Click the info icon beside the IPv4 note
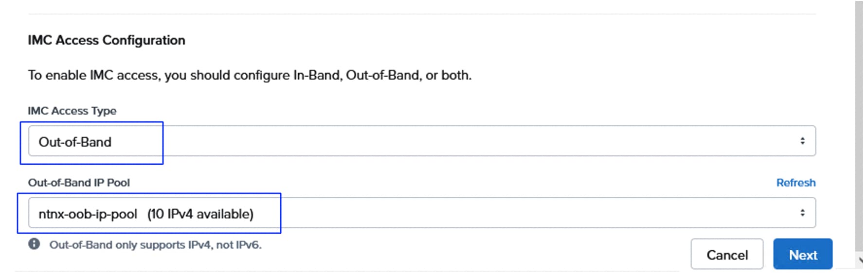The width and height of the screenshot is (868, 273). click(x=34, y=244)
